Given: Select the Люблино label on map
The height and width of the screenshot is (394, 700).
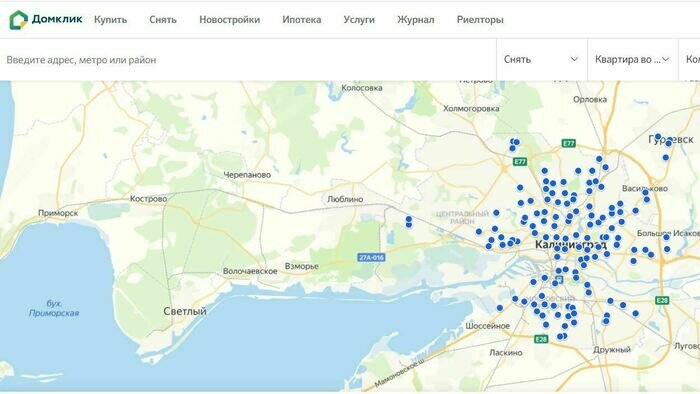Looking at the screenshot, I should pos(345,199).
